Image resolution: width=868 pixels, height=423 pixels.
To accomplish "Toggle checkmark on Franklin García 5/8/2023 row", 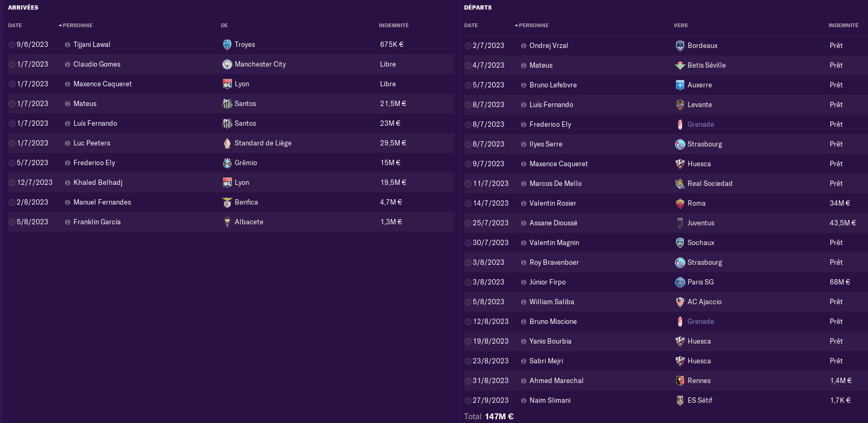I will pyautogui.click(x=12, y=222).
